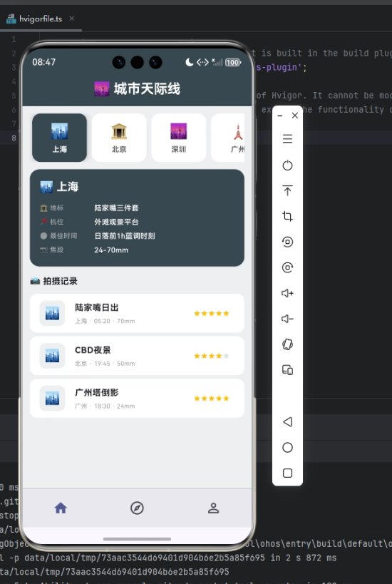Close the emulator toolbar panel
Screen dimensions: 392x584
[295, 116]
